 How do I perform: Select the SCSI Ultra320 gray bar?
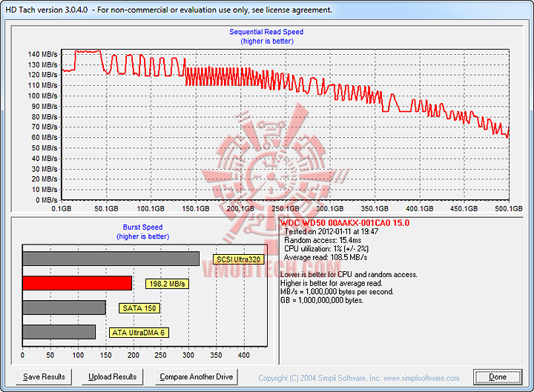tap(111, 259)
